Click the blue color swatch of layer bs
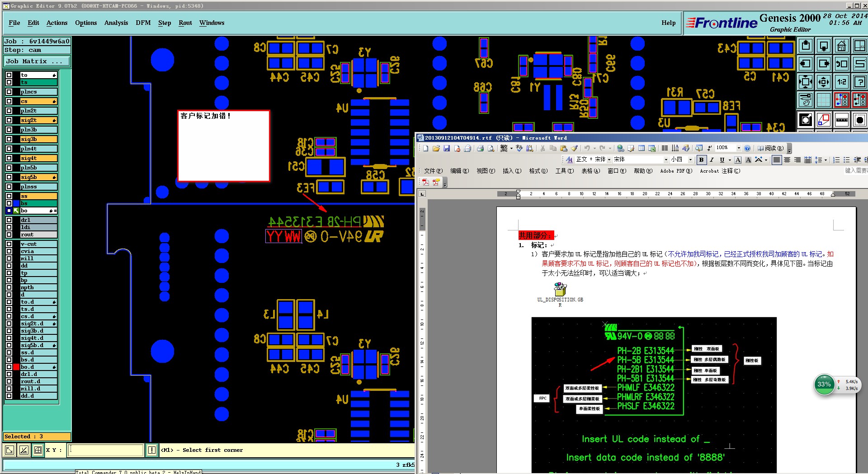Image resolution: width=868 pixels, height=474 pixels. click(x=16, y=203)
